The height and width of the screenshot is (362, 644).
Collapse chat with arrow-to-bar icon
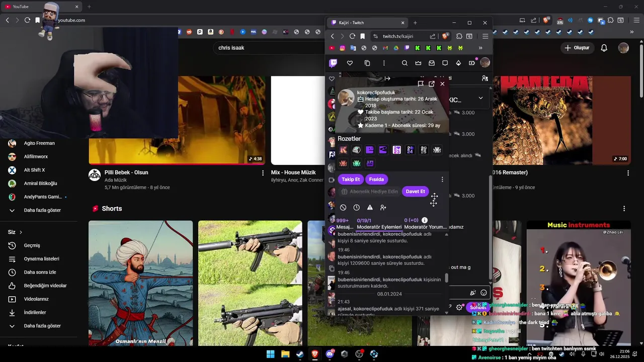click(387, 78)
